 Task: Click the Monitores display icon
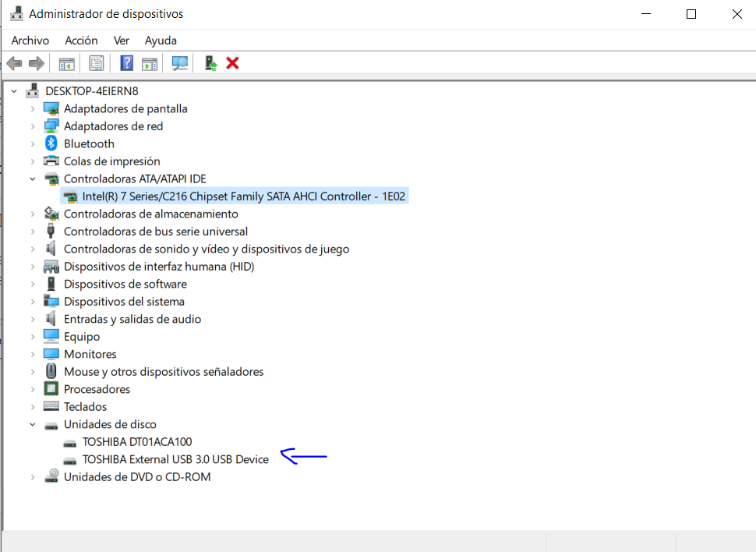[51, 354]
